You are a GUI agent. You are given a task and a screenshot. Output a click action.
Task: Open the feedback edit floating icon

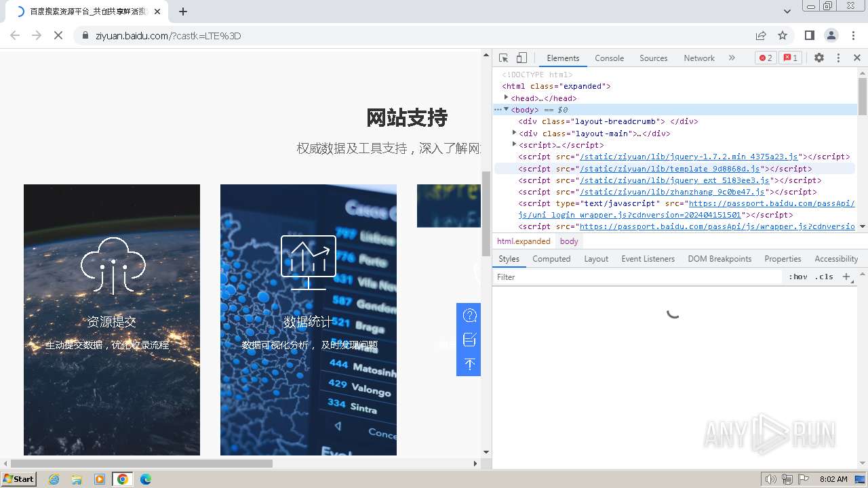[469, 340]
